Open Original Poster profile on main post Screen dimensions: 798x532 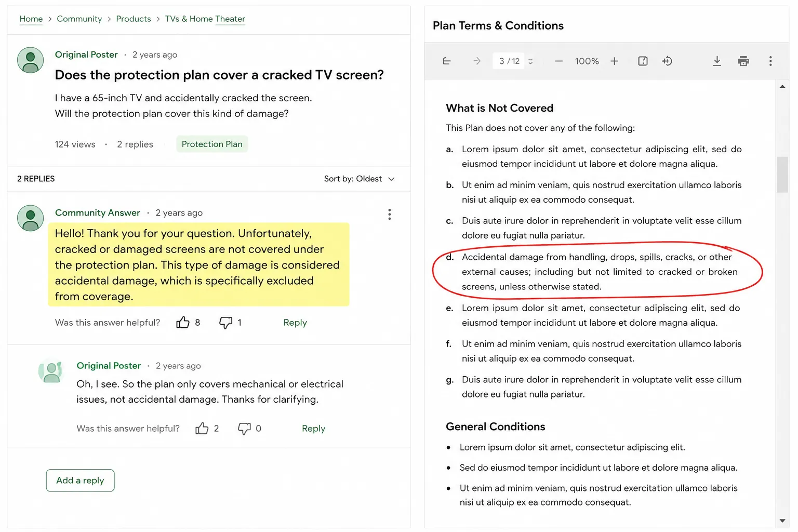[x=86, y=55]
